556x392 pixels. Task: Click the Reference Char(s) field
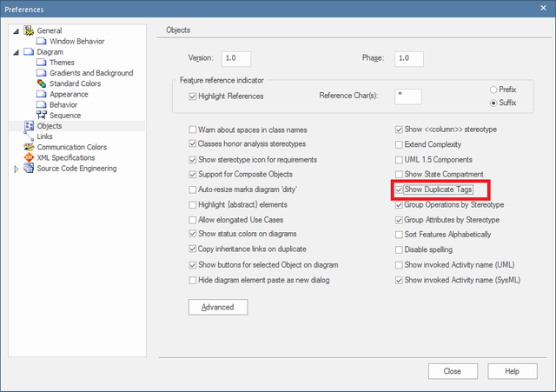[408, 96]
